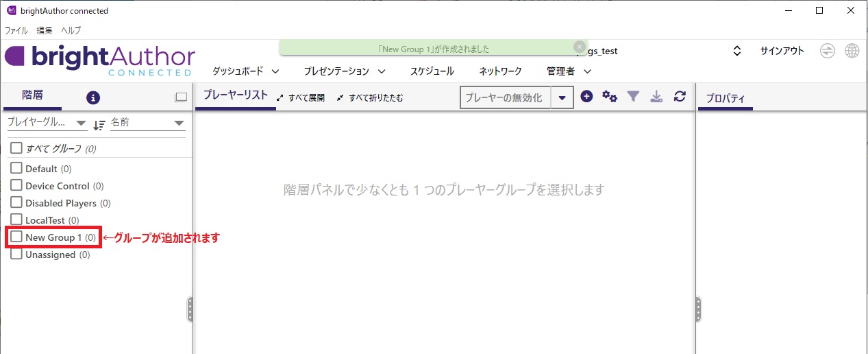Image resolution: width=868 pixels, height=354 pixels.
Task: Click the Disabled Players group name
Action: click(x=61, y=203)
